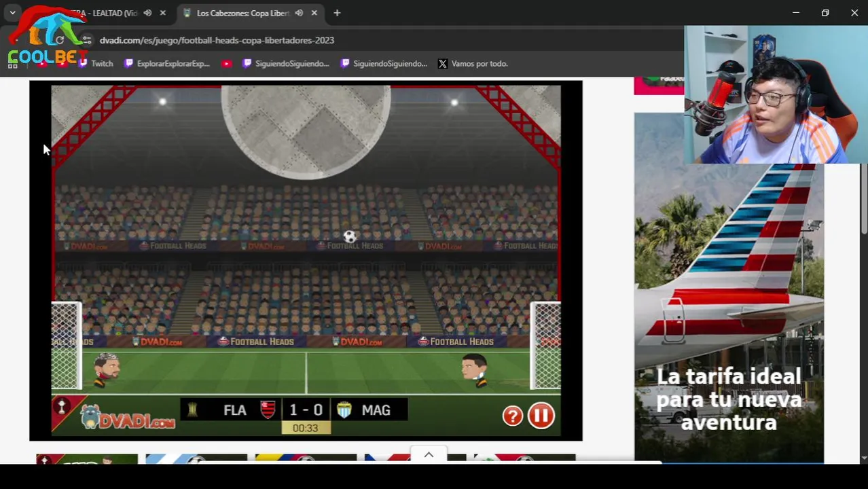Click the 00:33 match timer
The width and height of the screenshot is (868, 489).
click(x=305, y=428)
